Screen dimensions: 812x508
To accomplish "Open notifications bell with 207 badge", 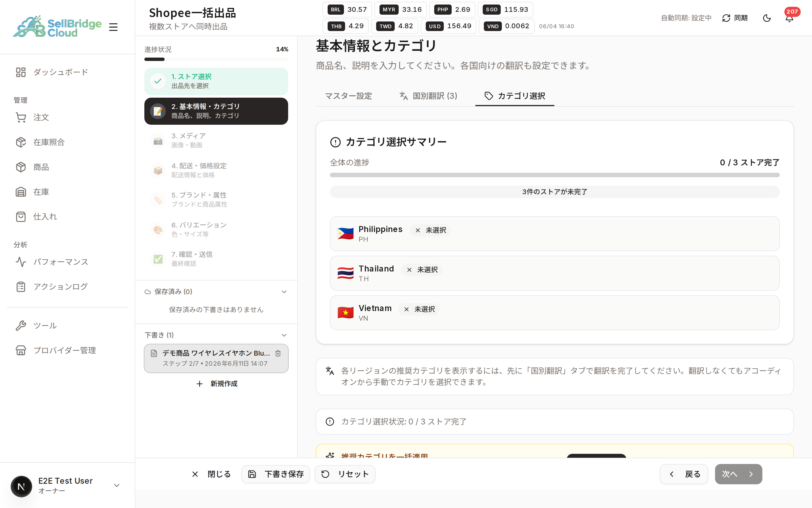I will tap(789, 18).
